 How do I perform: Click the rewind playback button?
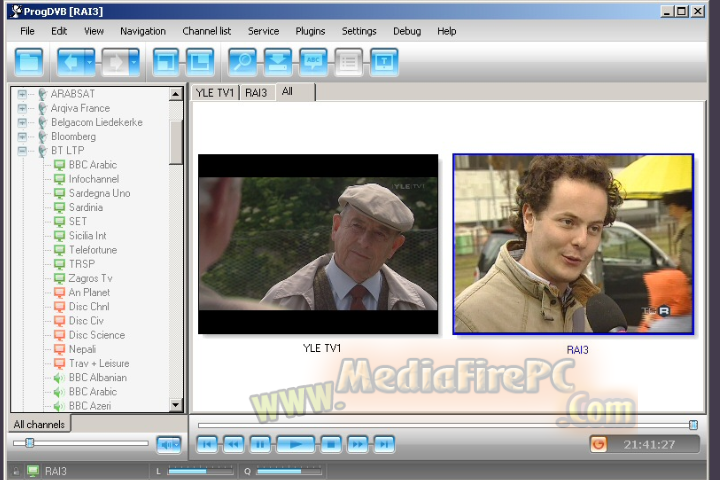click(234, 444)
